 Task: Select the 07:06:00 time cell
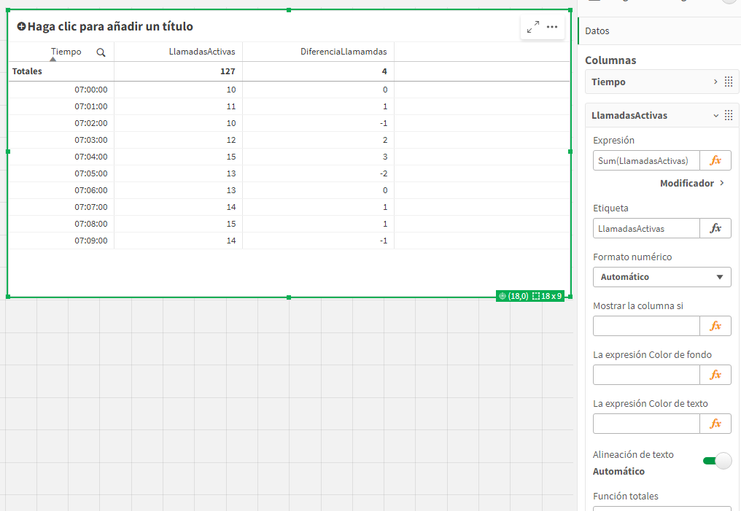coord(91,191)
